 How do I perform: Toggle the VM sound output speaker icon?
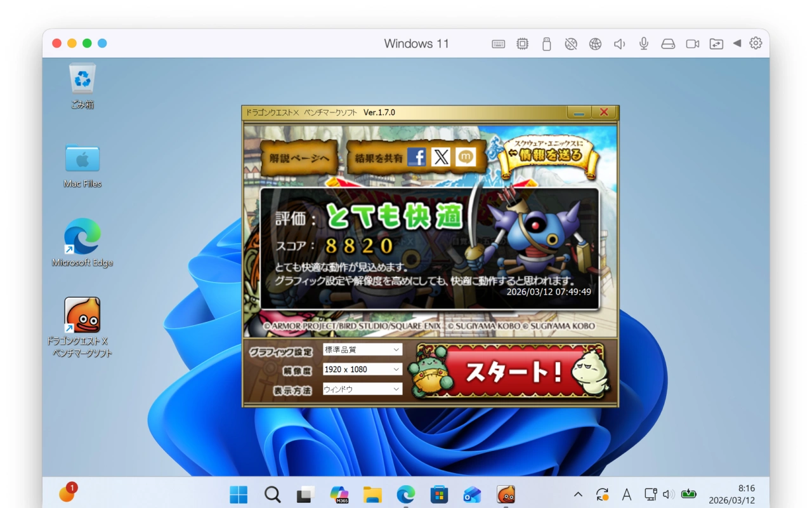619,43
